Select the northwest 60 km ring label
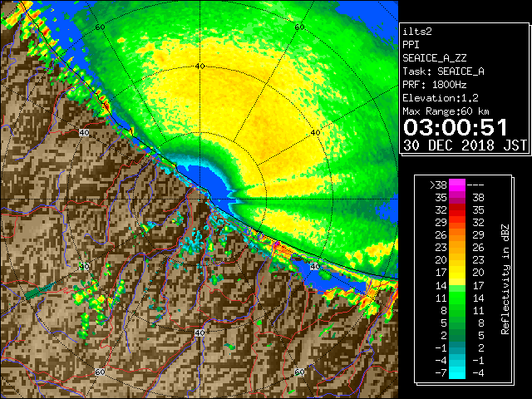Image resolution: width=532 pixels, height=399 pixels. (100, 27)
